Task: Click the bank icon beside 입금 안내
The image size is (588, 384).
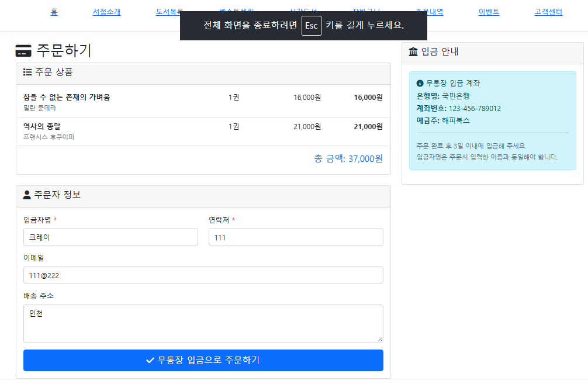Action: [413, 51]
